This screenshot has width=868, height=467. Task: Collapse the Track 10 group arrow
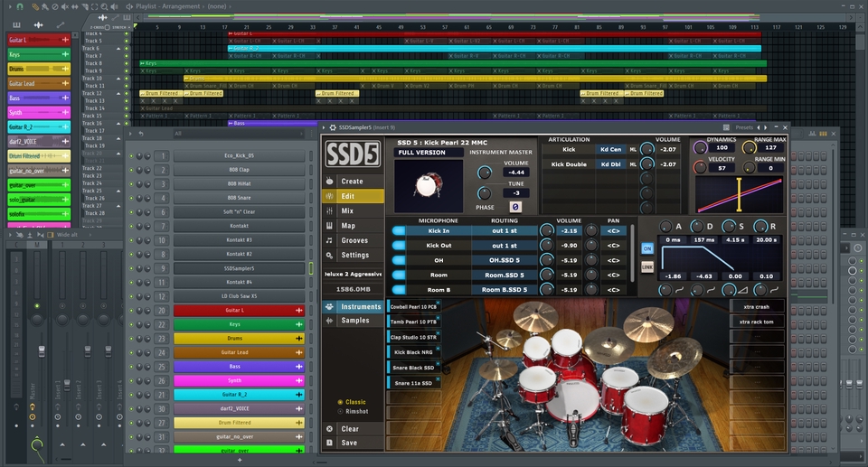click(118, 79)
